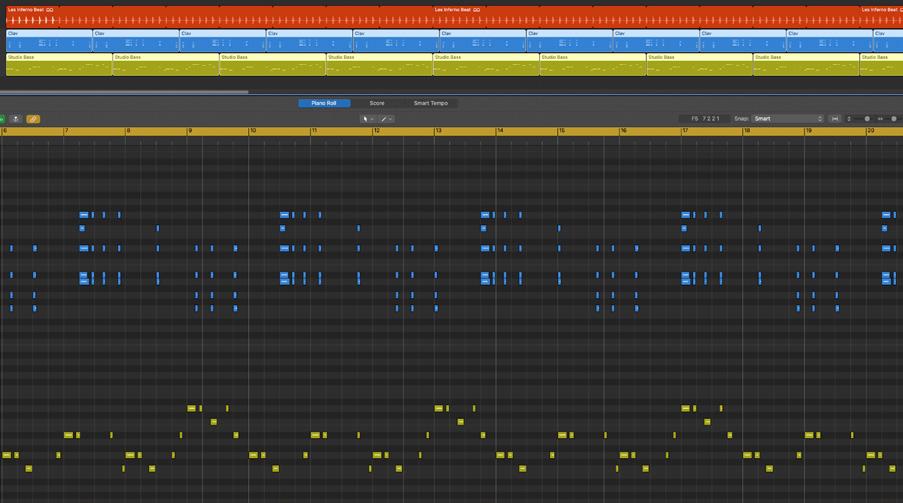Toggle the orange Link button
Viewport: 903px width, 503px height.
[33, 119]
